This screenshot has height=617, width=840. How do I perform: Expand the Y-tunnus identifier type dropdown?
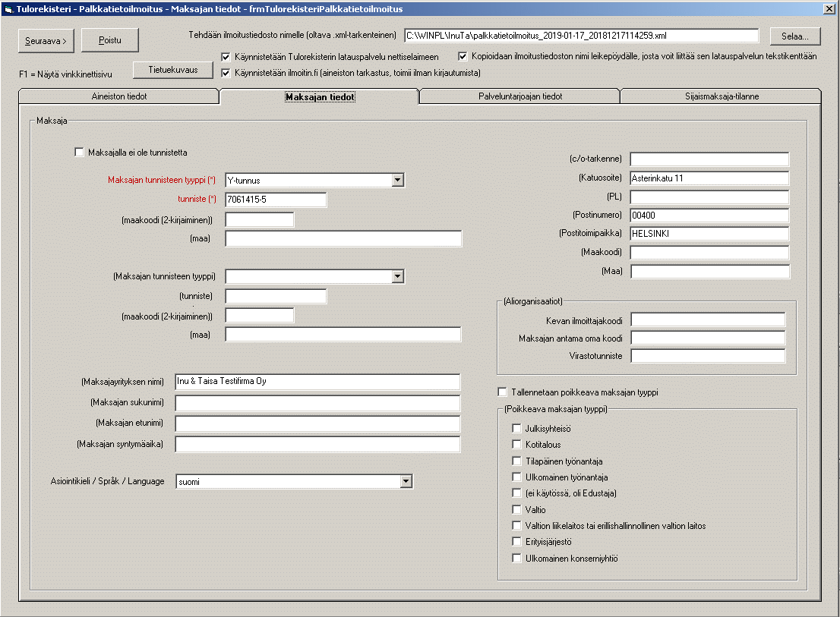[x=397, y=180]
